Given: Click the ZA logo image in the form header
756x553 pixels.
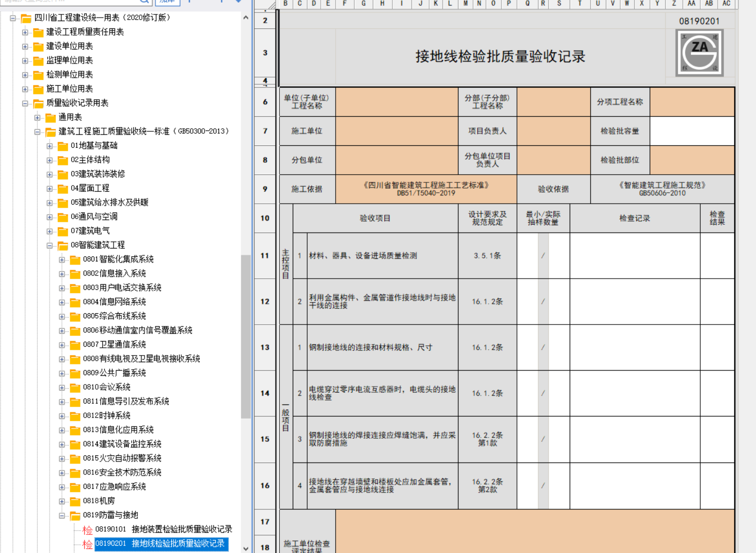Looking at the screenshot, I should (x=699, y=53).
